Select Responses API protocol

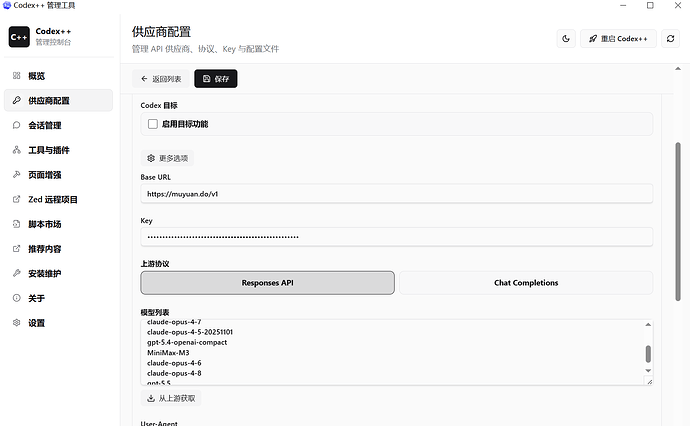(x=268, y=283)
